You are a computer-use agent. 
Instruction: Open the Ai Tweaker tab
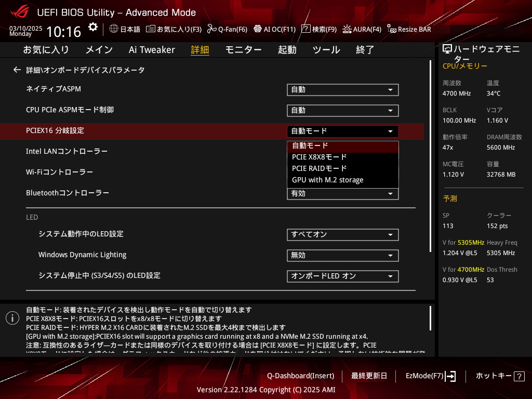click(152, 50)
